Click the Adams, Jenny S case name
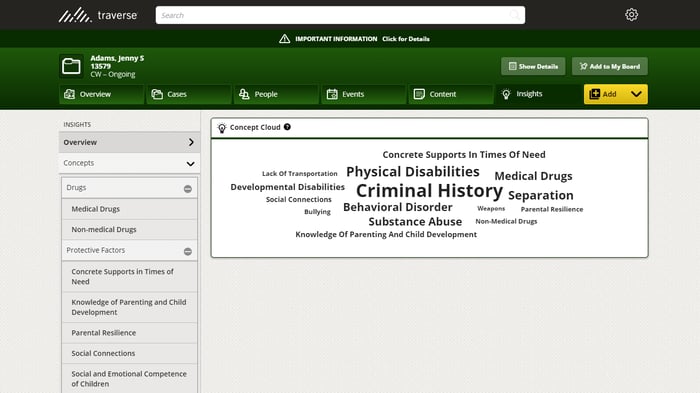 click(x=117, y=58)
